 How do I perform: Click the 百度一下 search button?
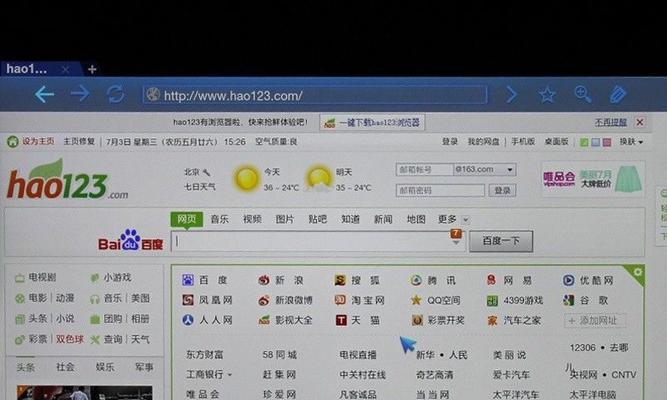pyautogui.click(x=501, y=241)
